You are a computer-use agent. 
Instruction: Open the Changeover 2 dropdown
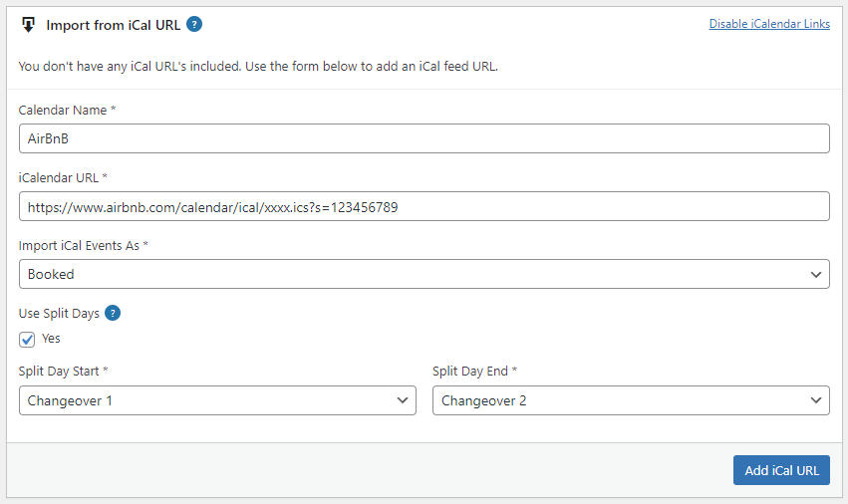631,400
